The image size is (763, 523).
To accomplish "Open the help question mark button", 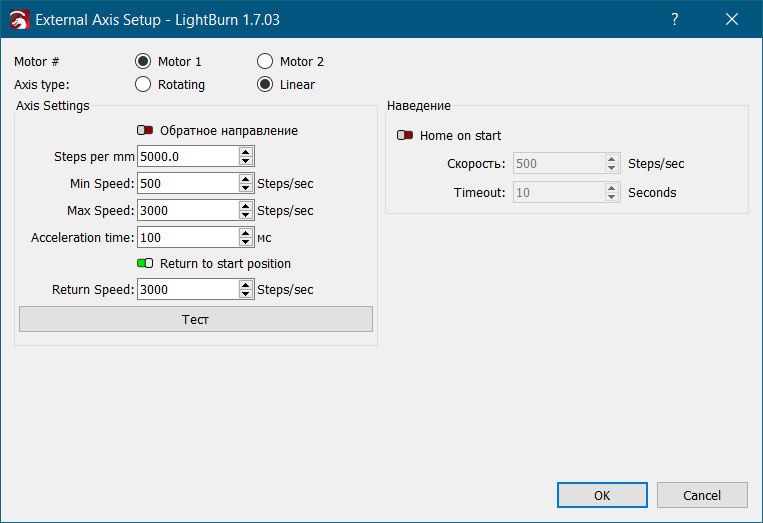I will pos(674,19).
